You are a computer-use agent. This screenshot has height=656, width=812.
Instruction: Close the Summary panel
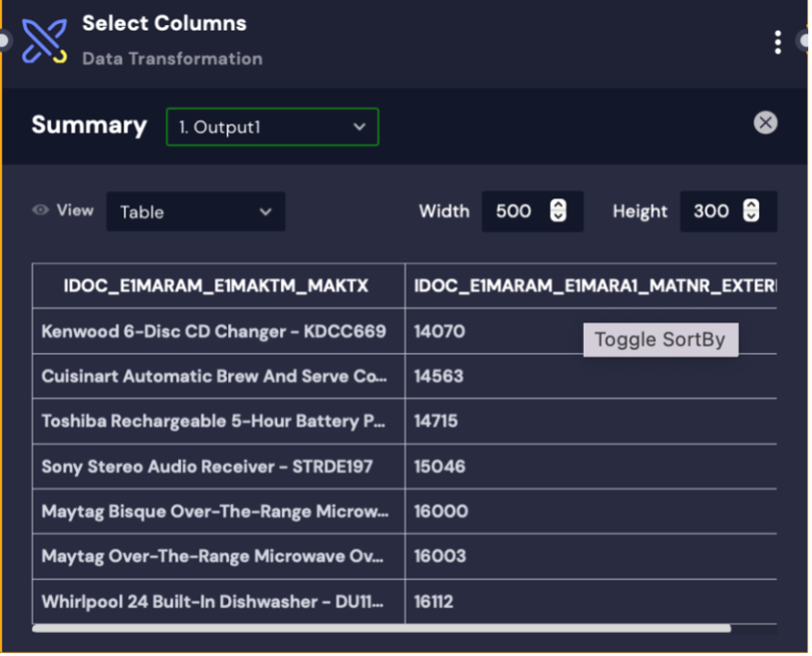[766, 122]
